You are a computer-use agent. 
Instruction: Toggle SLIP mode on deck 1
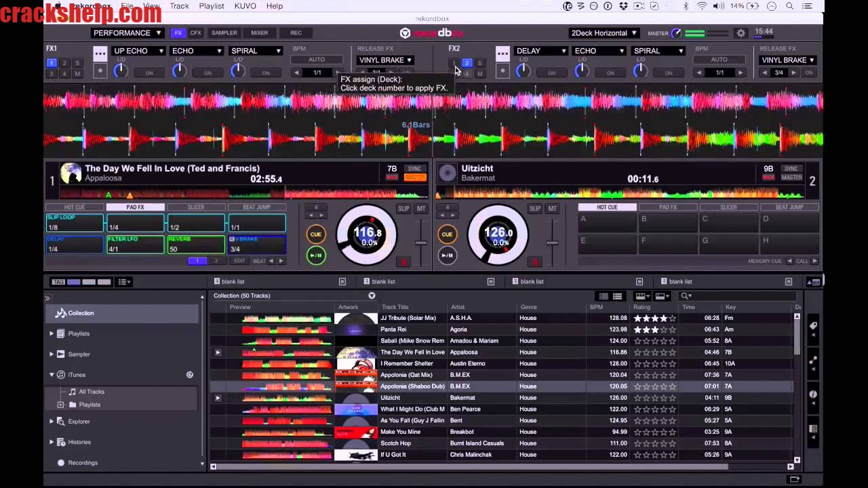point(404,209)
